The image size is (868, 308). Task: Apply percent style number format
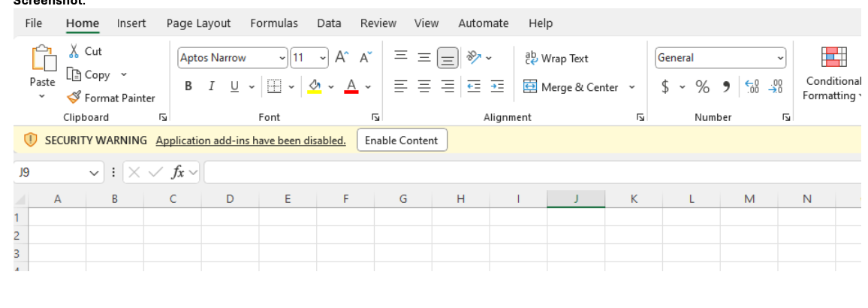tap(702, 87)
